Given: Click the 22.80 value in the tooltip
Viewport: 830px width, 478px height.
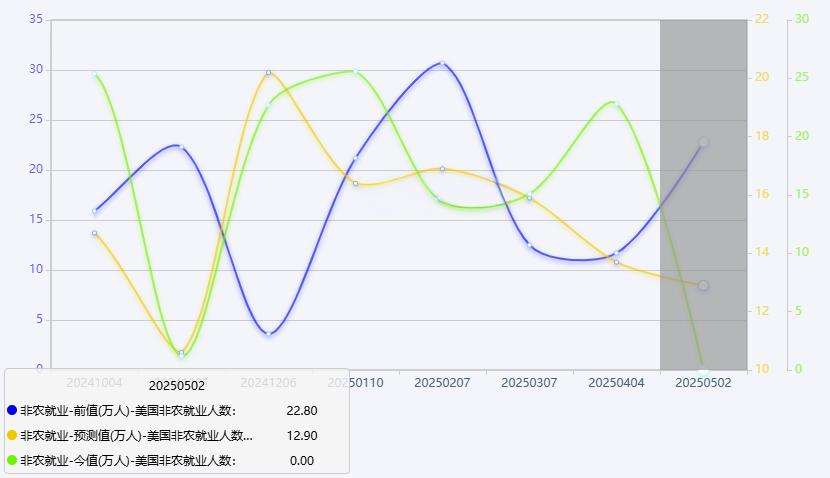Looking at the screenshot, I should coord(301,410).
